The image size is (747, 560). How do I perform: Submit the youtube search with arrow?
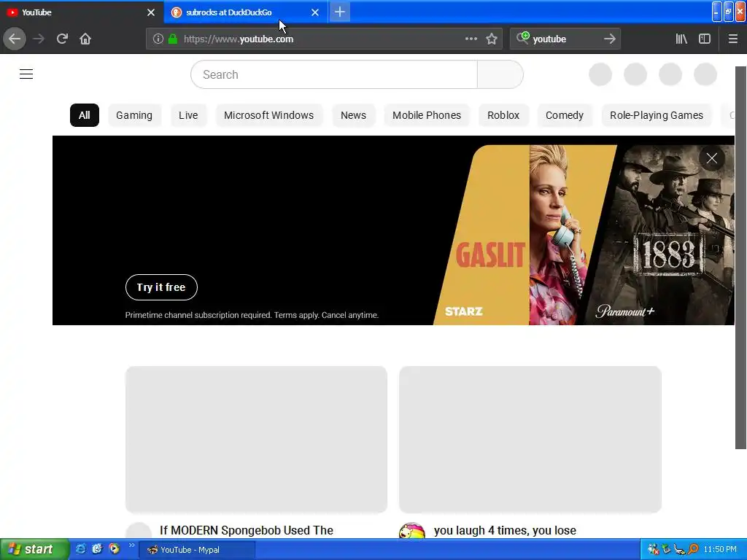point(610,39)
